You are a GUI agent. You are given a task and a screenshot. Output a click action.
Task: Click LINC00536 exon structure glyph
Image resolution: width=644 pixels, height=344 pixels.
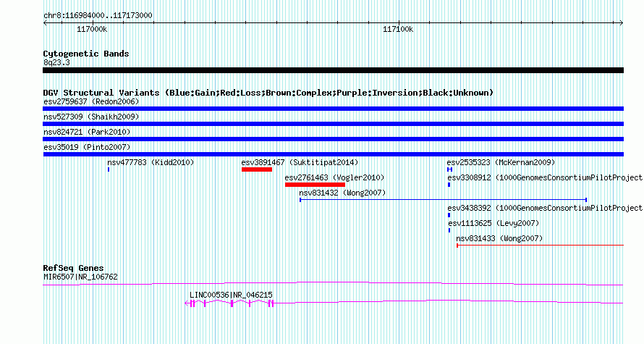(x=229, y=303)
